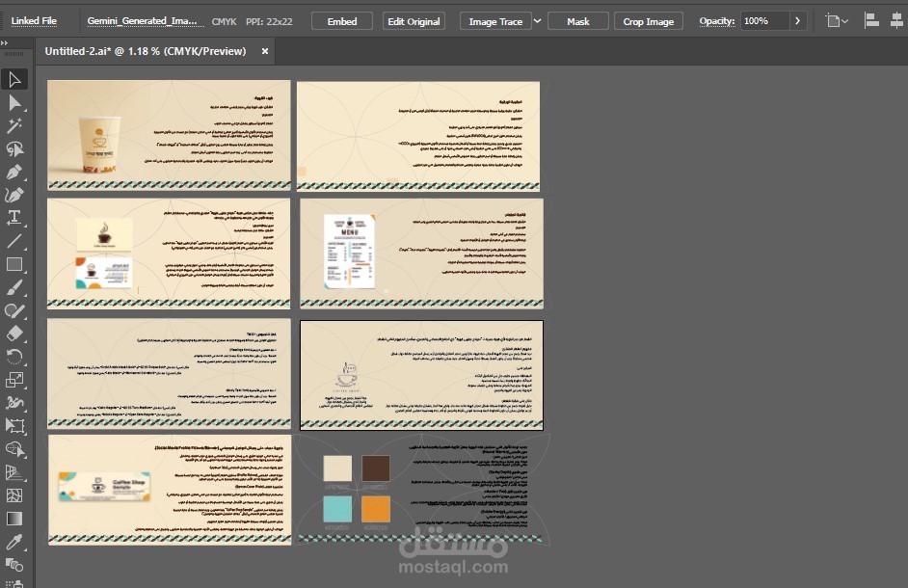Choose the Rotate tool
The image size is (908, 588).
[14, 357]
